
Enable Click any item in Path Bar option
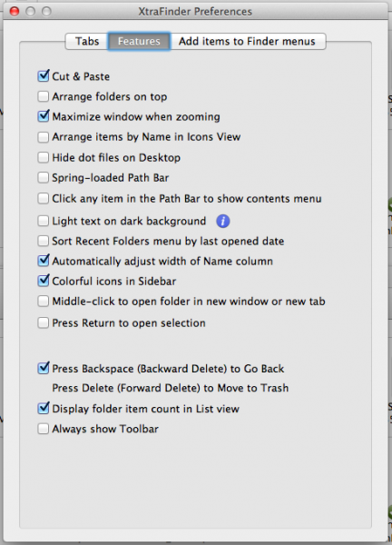[x=43, y=198]
